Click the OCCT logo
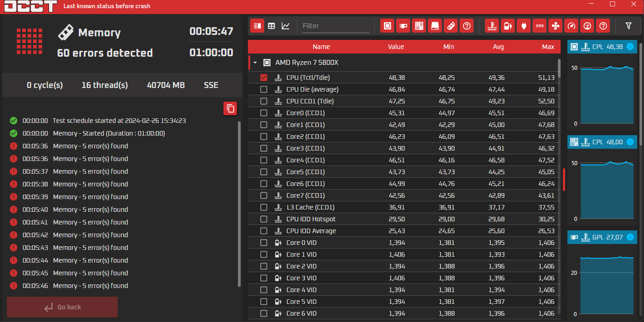This screenshot has height=322, width=644. (x=30, y=6)
